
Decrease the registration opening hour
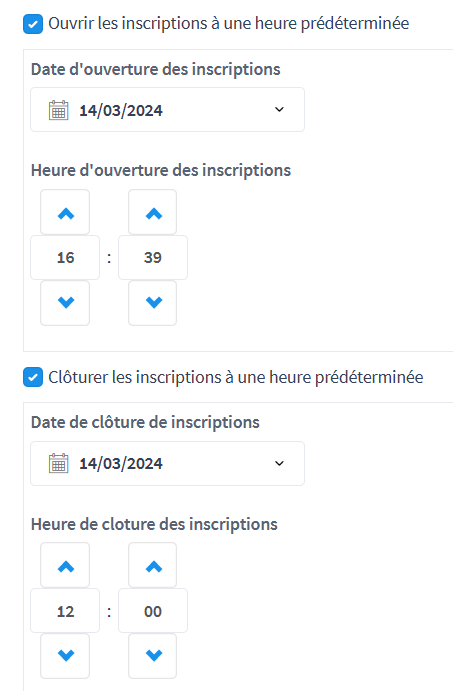point(65,303)
